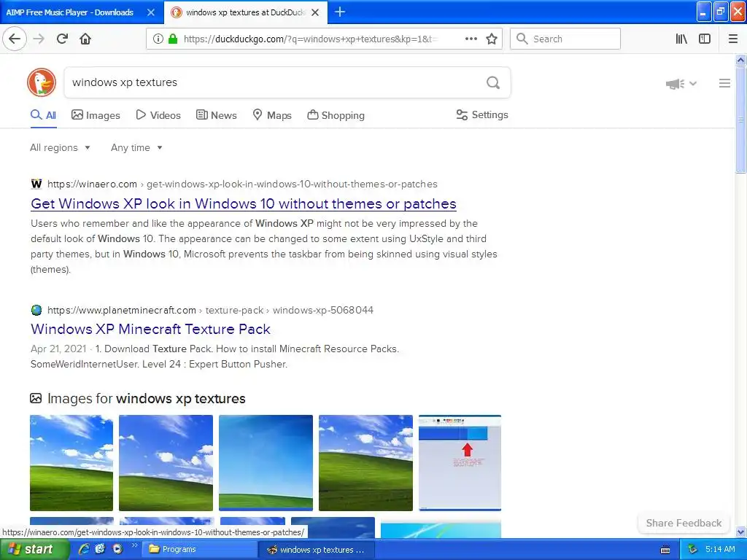
Task: Open a new tab with plus button
Action: tap(340, 12)
